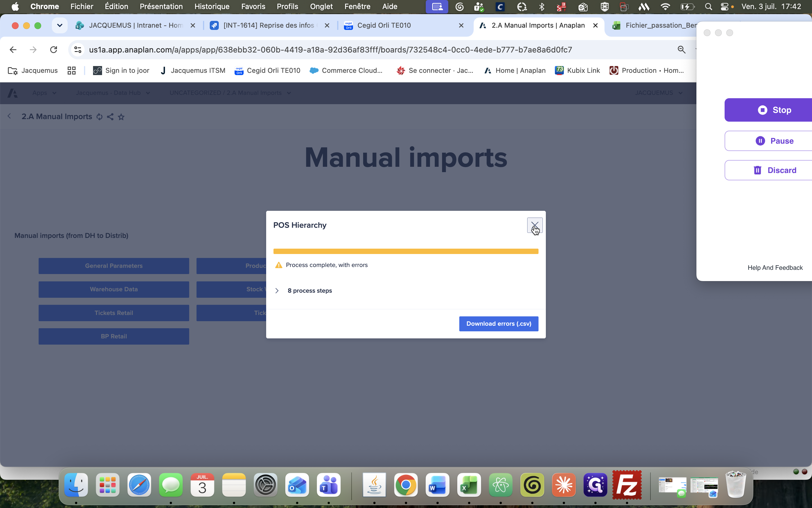Expand the 8 process steps list
Viewport: 812px width, 508px height.
point(277,291)
